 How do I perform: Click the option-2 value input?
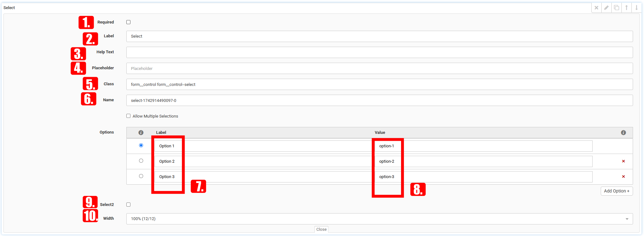point(483,161)
